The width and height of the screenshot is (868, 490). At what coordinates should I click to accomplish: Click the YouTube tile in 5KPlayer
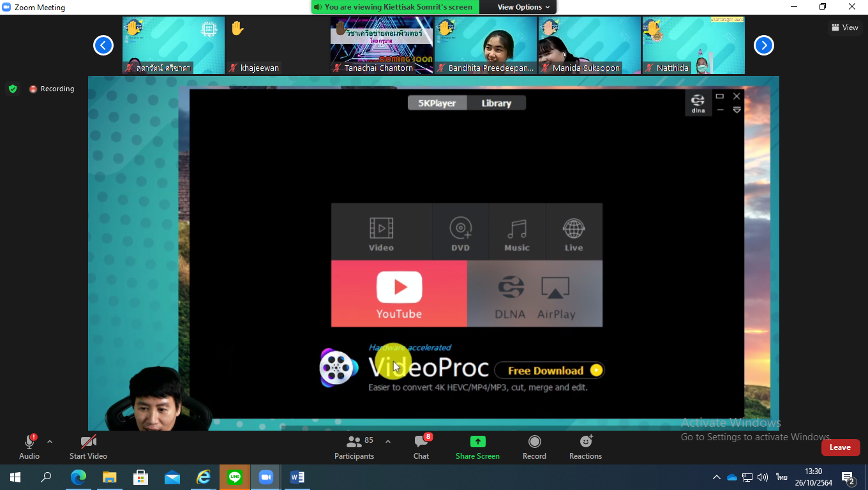coord(399,293)
